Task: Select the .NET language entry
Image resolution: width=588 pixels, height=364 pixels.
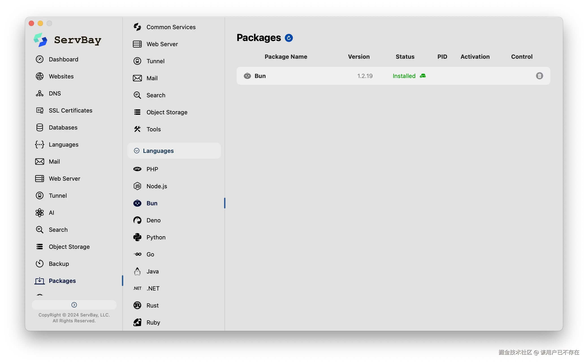Action: click(x=153, y=288)
